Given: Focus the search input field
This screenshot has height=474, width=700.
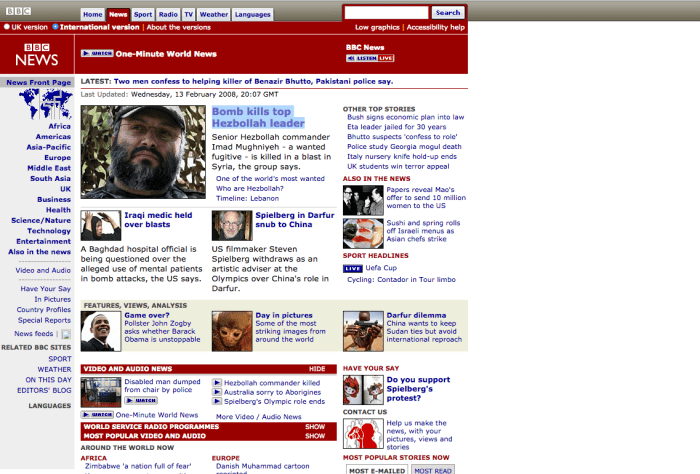Looking at the screenshot, I should click(386, 12).
